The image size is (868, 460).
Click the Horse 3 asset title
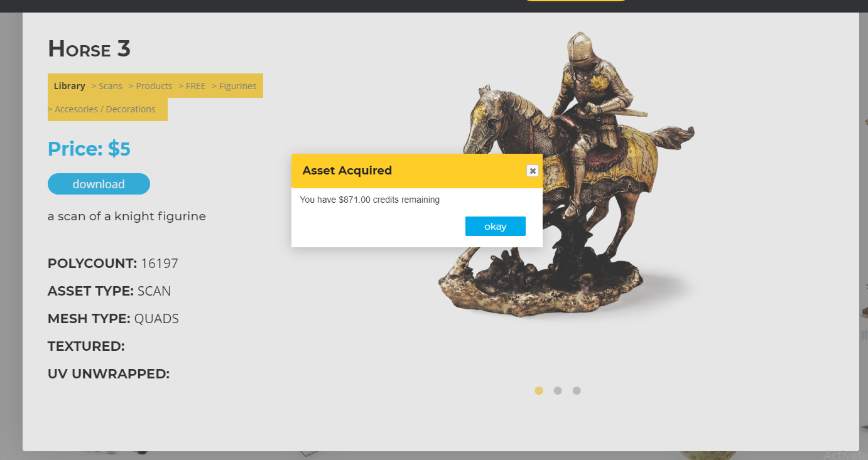[89, 48]
